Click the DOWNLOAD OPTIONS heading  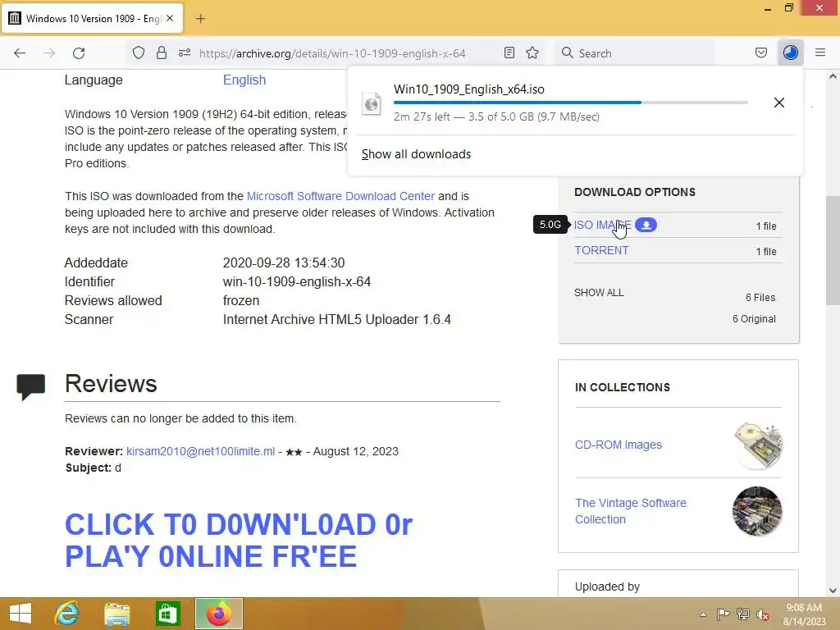tap(635, 192)
